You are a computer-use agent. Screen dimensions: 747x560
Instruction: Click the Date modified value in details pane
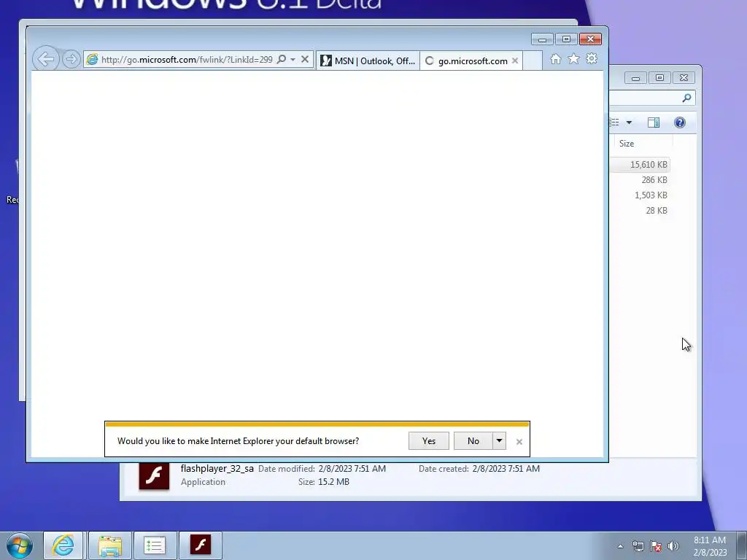point(352,469)
